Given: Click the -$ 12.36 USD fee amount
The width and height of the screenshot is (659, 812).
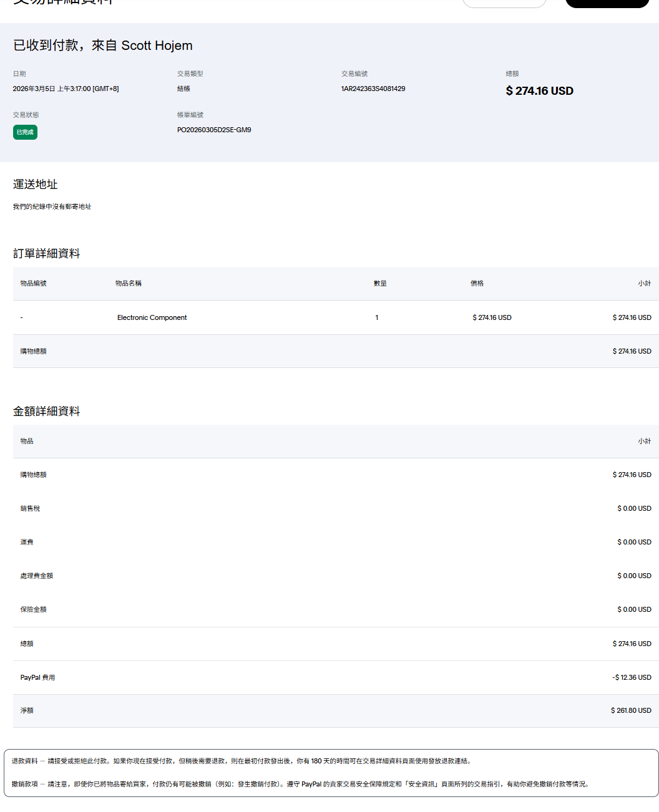Looking at the screenshot, I should coord(632,677).
